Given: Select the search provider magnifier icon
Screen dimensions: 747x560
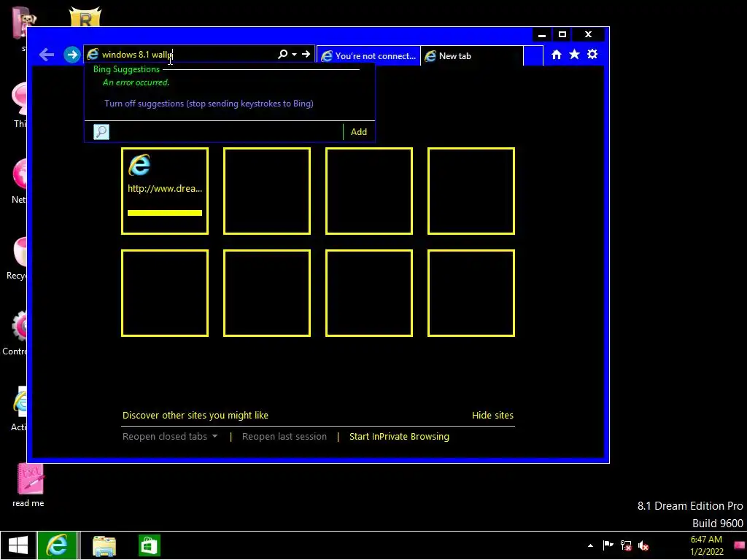Looking at the screenshot, I should click(101, 132).
